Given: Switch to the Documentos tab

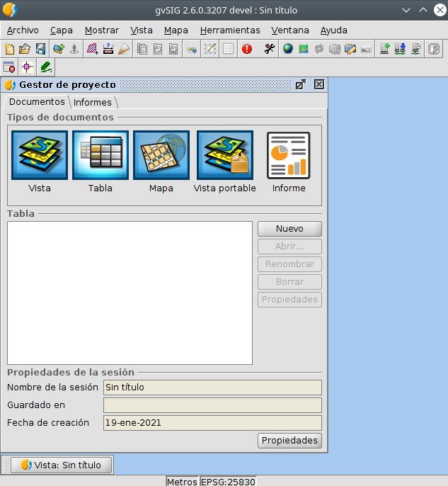Looking at the screenshot, I should click(x=37, y=102).
